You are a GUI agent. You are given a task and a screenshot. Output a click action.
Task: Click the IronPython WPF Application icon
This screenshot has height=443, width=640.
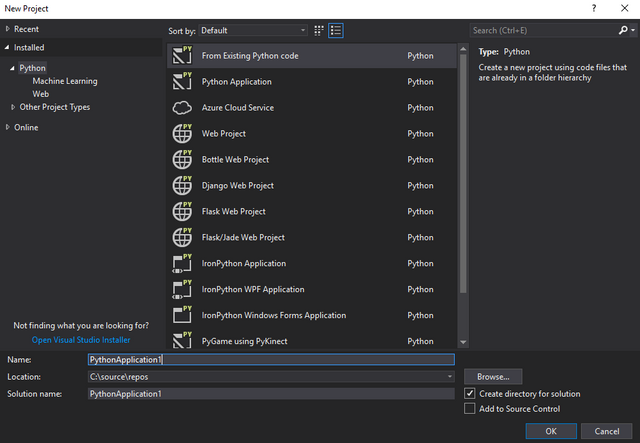pyautogui.click(x=182, y=289)
